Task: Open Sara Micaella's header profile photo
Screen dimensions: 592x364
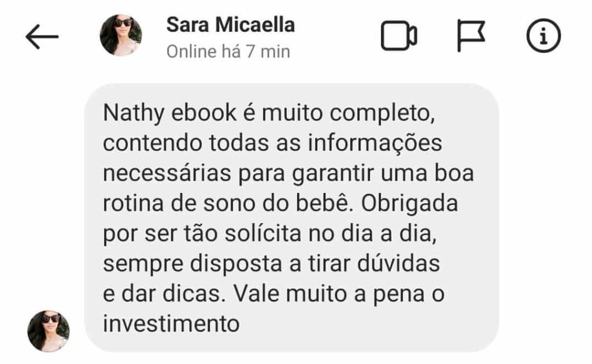Action: pyautogui.click(x=121, y=35)
